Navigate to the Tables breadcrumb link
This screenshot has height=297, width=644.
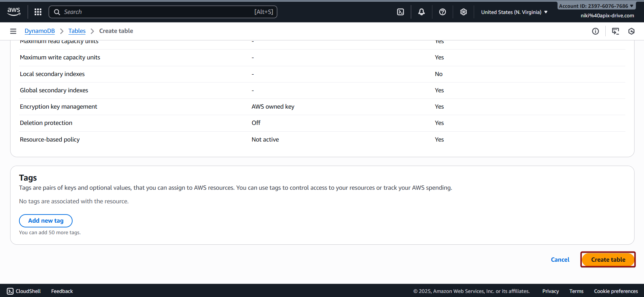point(77,31)
